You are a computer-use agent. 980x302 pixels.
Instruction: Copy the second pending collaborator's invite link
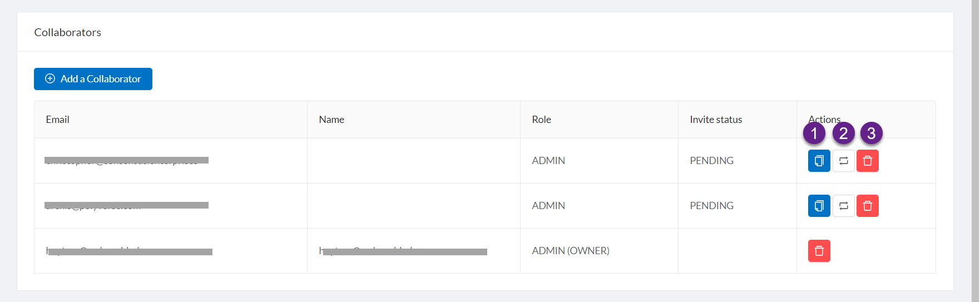[819, 206]
